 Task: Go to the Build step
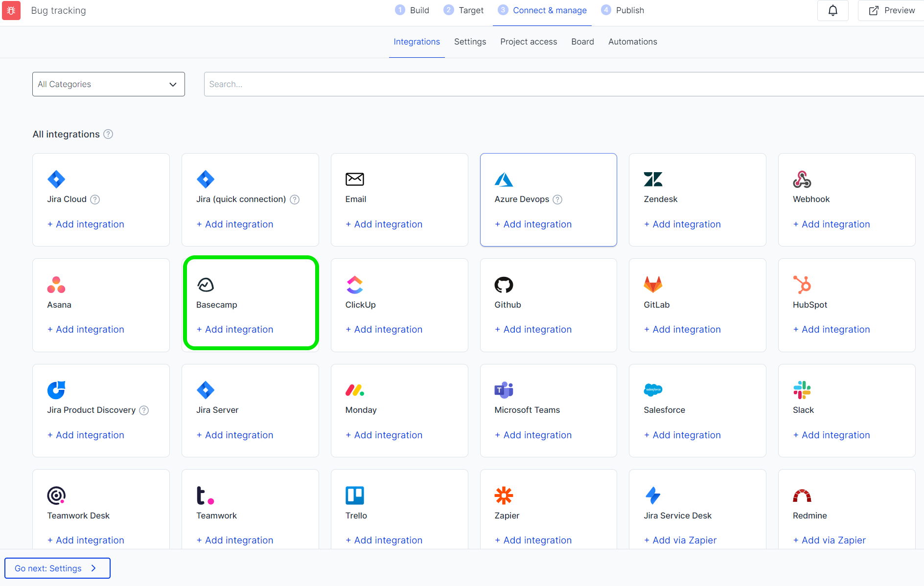click(x=412, y=10)
